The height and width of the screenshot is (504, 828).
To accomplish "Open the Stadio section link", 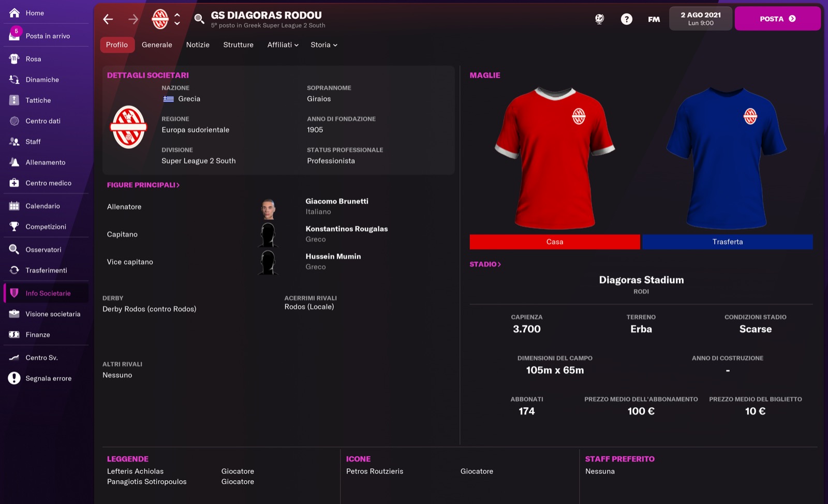I will [x=485, y=264].
